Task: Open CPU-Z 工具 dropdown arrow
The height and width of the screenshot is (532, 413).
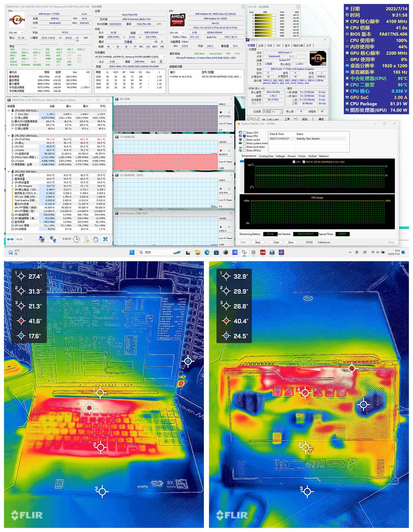Action: [x=295, y=119]
